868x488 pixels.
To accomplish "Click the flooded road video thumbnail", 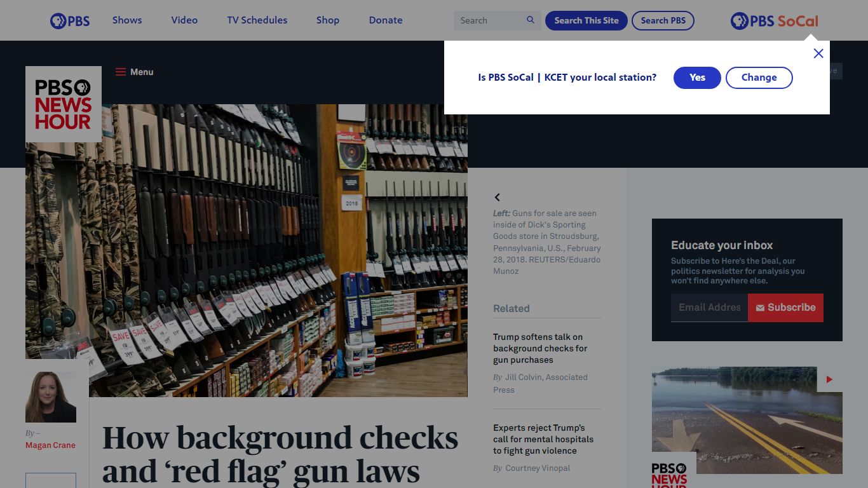I will pos(747,420).
